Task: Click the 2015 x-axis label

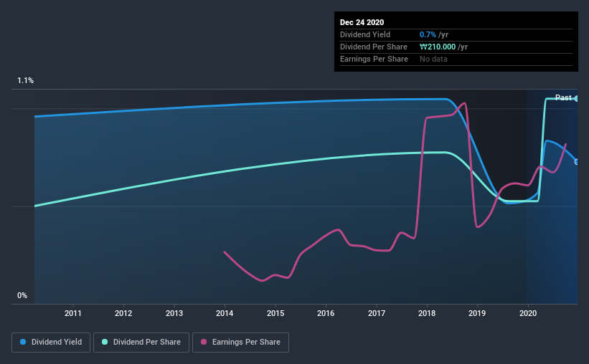Action: click(x=275, y=313)
